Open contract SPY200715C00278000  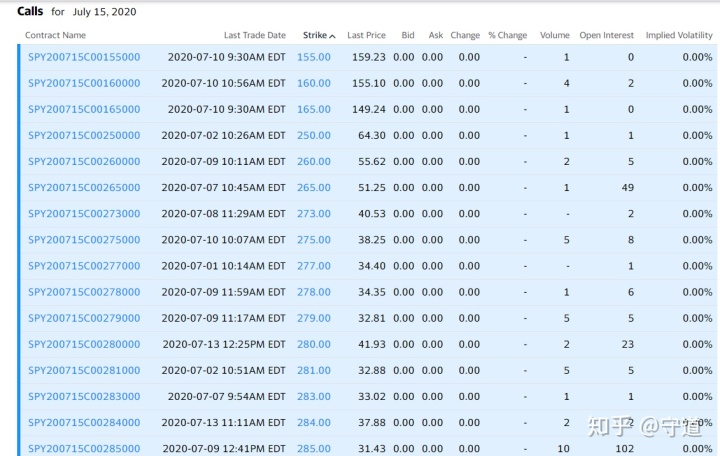[84, 292]
